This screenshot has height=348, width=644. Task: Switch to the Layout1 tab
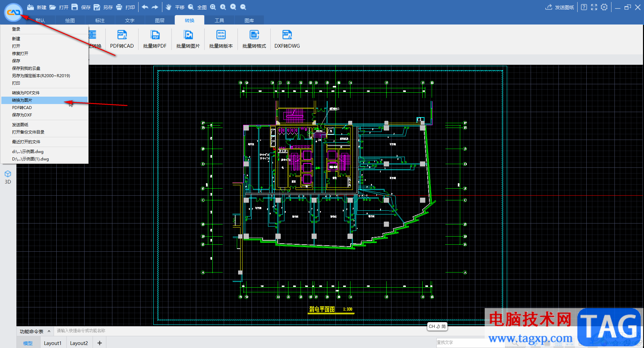pyautogui.click(x=53, y=343)
